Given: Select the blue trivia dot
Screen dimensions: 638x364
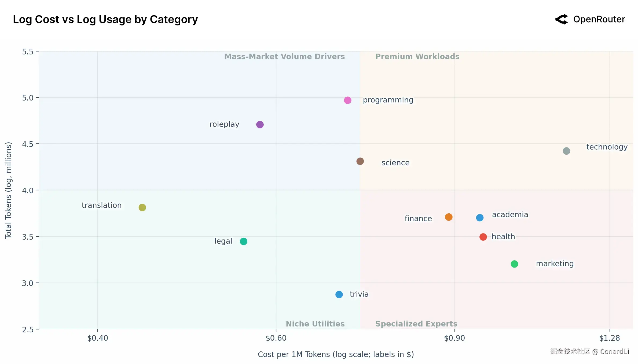Looking at the screenshot, I should [x=339, y=295].
